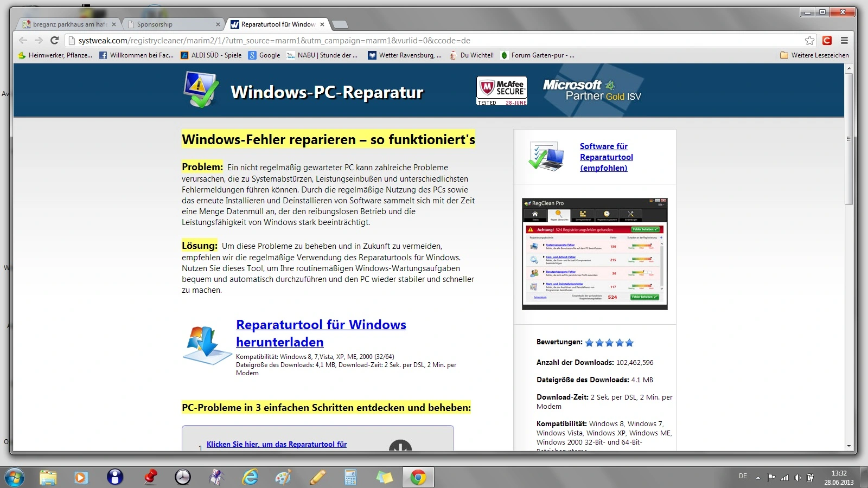Image resolution: width=868 pixels, height=488 pixels.
Task: Click the PC-Probleme in 3 einfachen Schritten heading
Action: coord(326,408)
